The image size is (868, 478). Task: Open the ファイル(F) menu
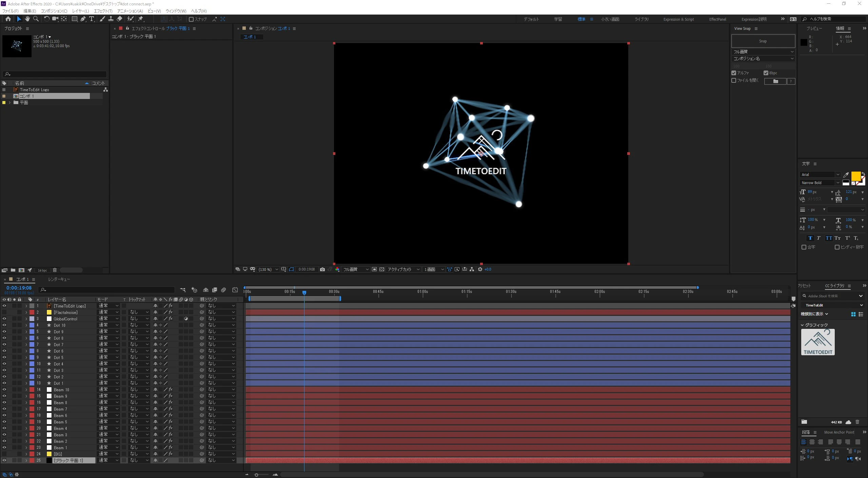(10, 11)
